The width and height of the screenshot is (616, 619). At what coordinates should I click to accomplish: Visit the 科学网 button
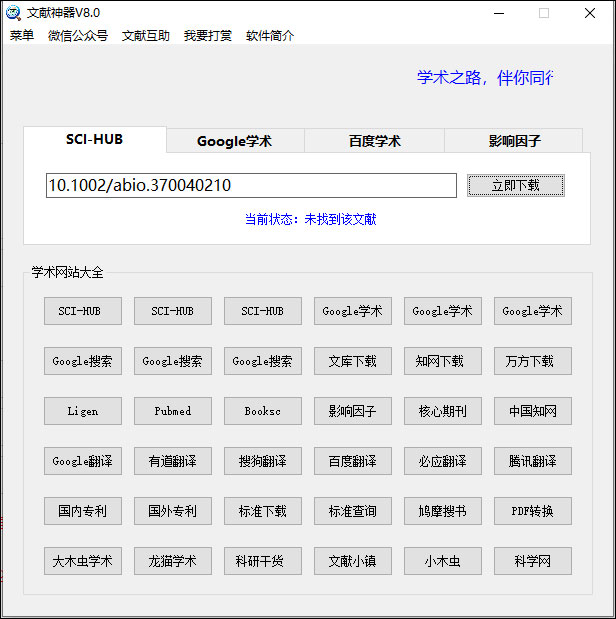tap(533, 561)
